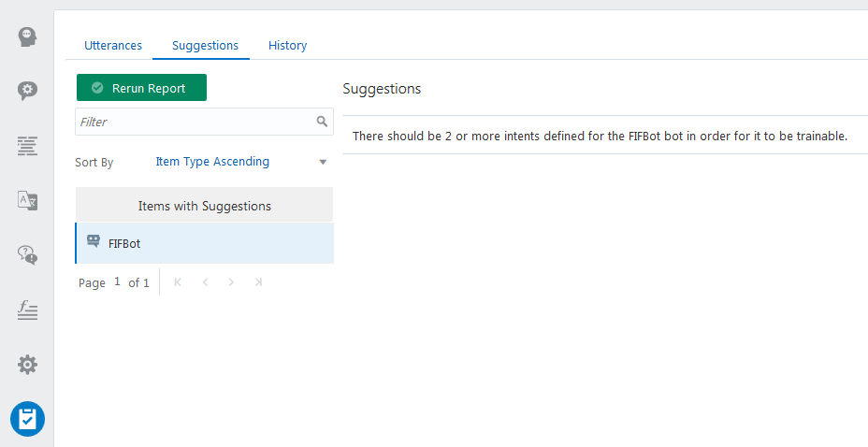Go to the first page arrow
Image resolution: width=868 pixels, height=447 pixels.
(178, 282)
